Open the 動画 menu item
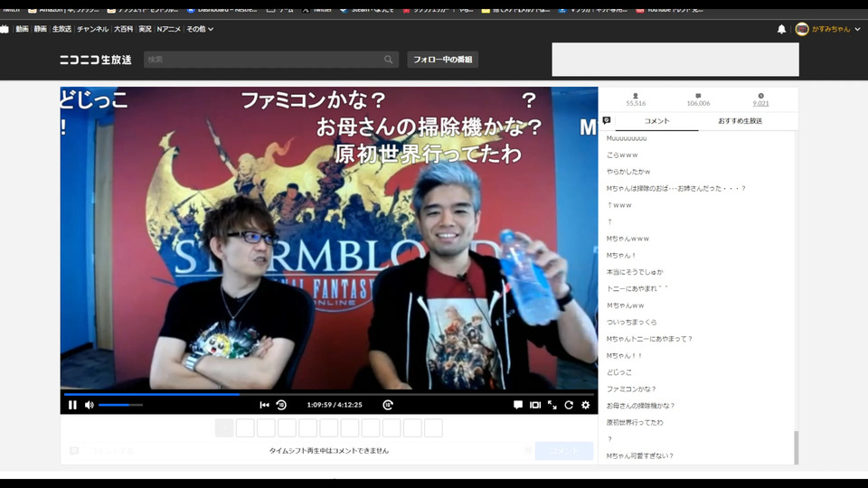 click(22, 29)
